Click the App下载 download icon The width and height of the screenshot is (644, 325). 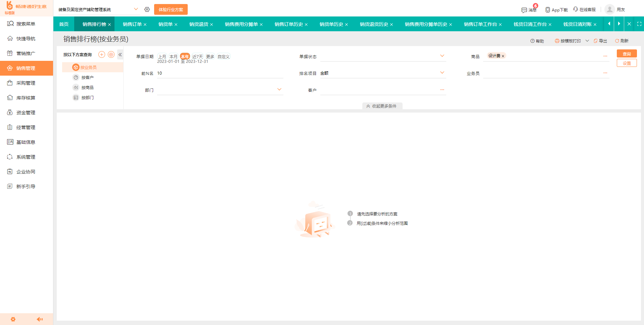point(548,10)
